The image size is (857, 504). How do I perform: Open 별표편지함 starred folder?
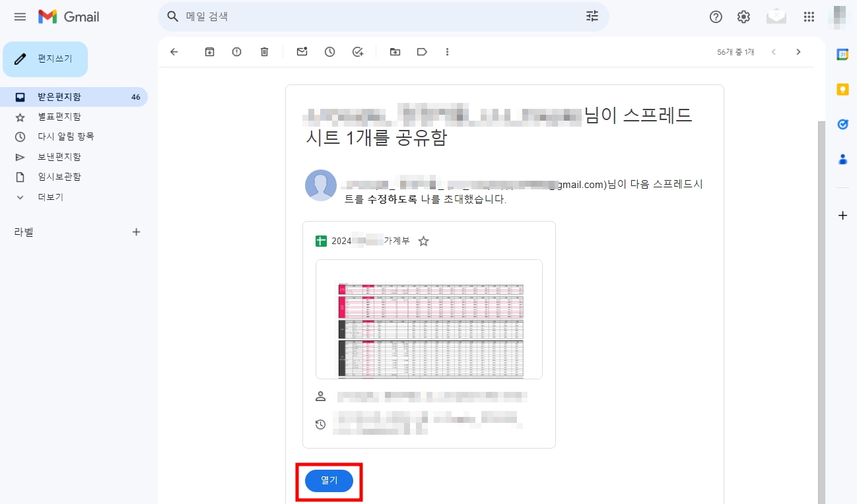click(74, 117)
